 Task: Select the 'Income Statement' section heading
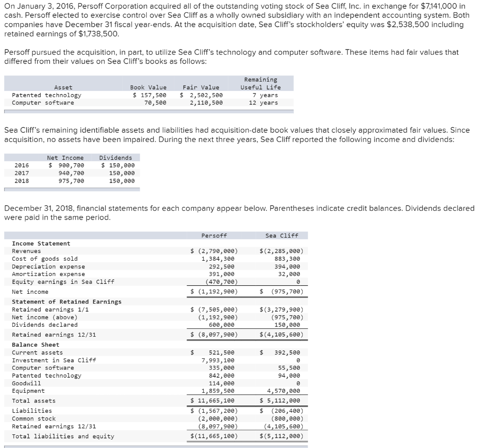point(41,243)
